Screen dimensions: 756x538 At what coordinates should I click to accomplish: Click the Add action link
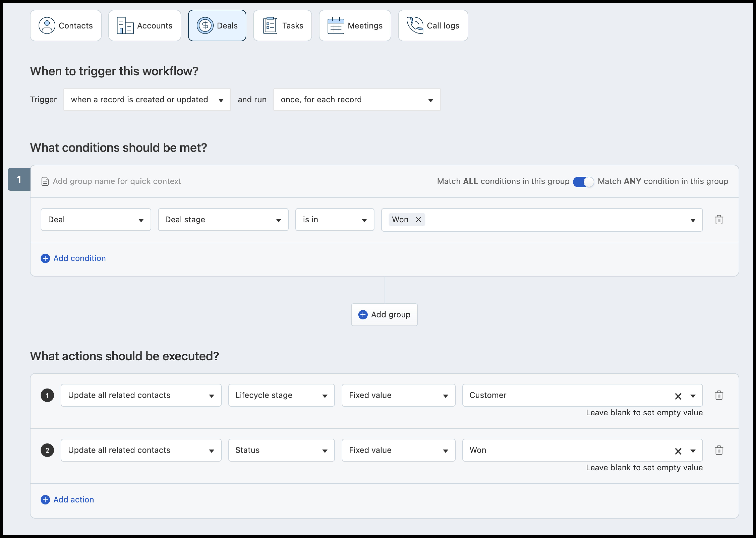pos(67,500)
